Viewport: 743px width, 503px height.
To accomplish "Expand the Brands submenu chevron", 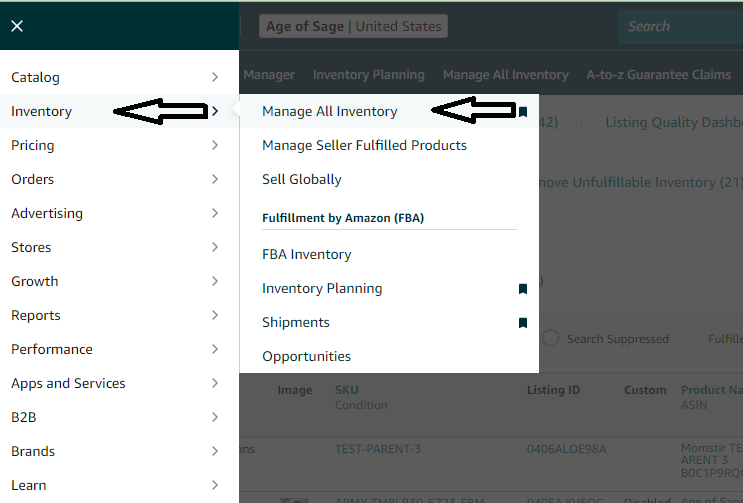I will [215, 451].
